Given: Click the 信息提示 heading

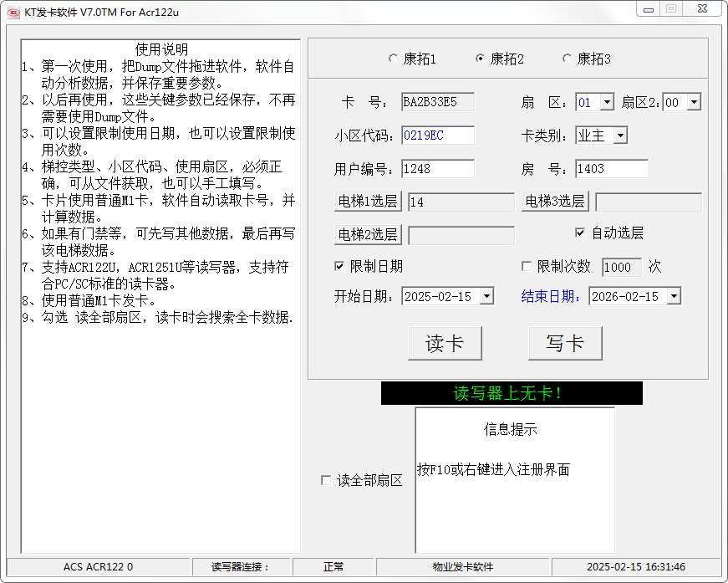Looking at the screenshot, I should [x=510, y=429].
